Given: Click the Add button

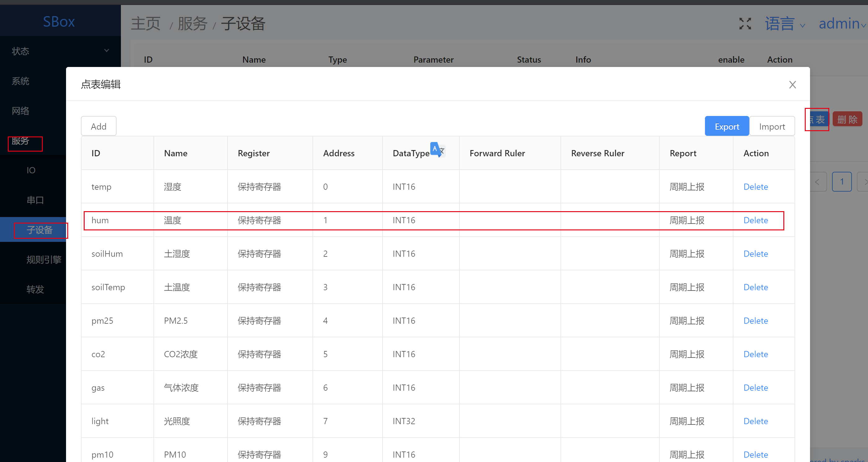Looking at the screenshot, I should pos(99,127).
